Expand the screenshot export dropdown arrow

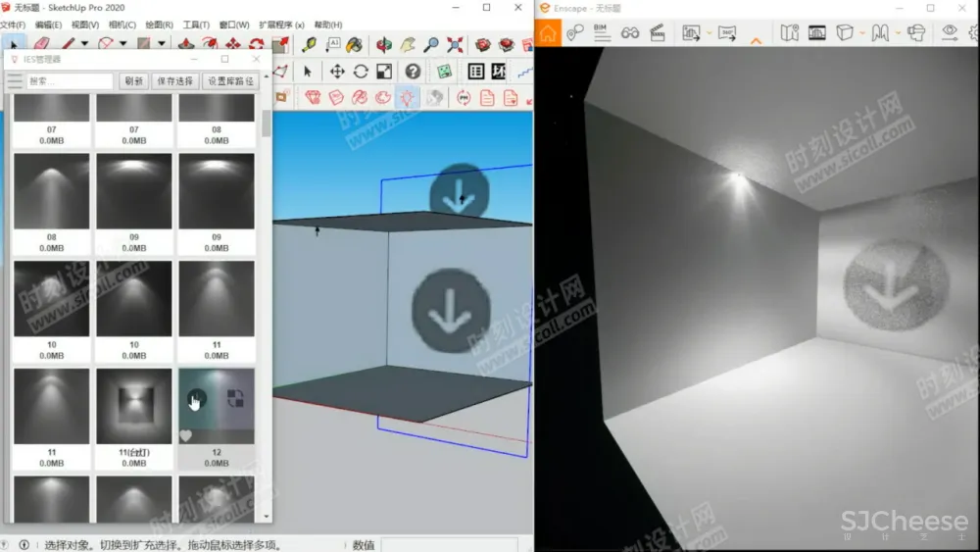pos(708,33)
